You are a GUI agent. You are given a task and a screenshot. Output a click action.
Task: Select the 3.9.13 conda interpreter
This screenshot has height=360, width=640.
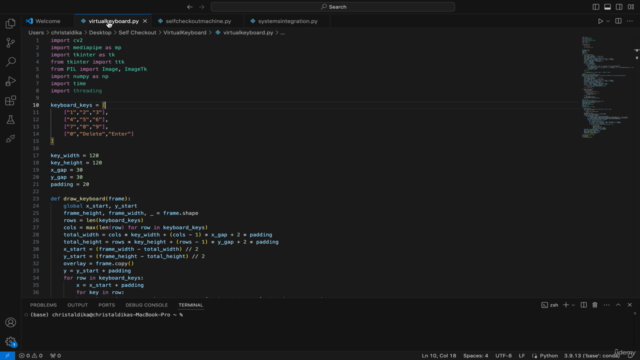coord(592,356)
